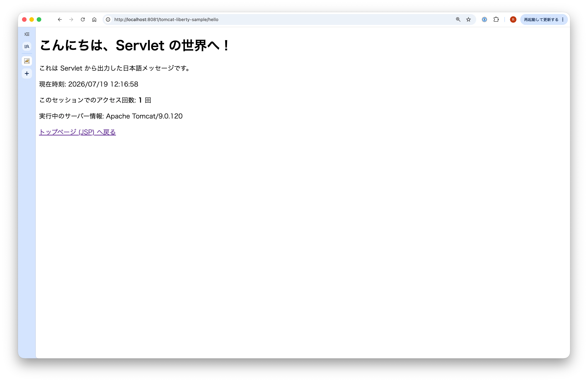Click the Apache Tomcat/9.0.120 server info text
The image size is (588, 382).
click(x=144, y=116)
